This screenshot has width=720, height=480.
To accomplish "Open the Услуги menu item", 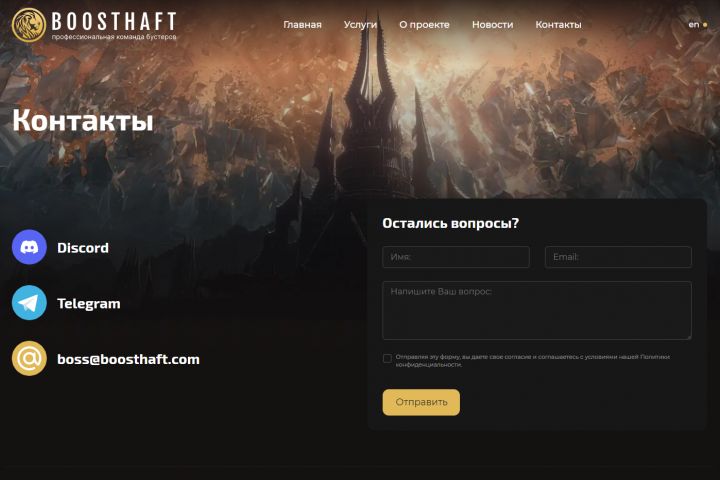I will (x=360, y=25).
